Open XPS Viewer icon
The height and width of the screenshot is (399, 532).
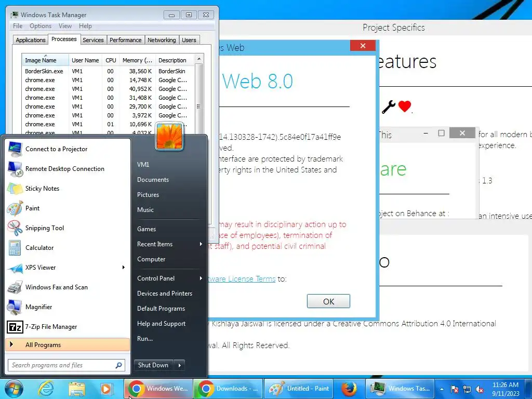[15, 268]
